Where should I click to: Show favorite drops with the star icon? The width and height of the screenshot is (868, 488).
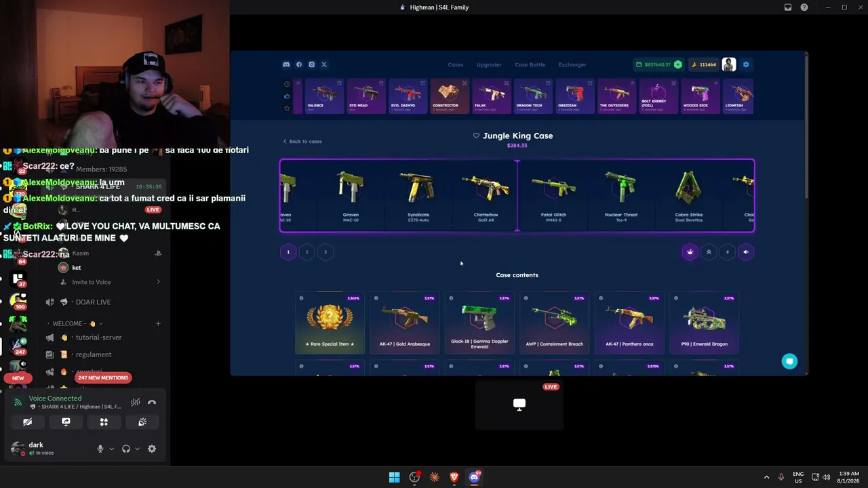[x=287, y=108]
